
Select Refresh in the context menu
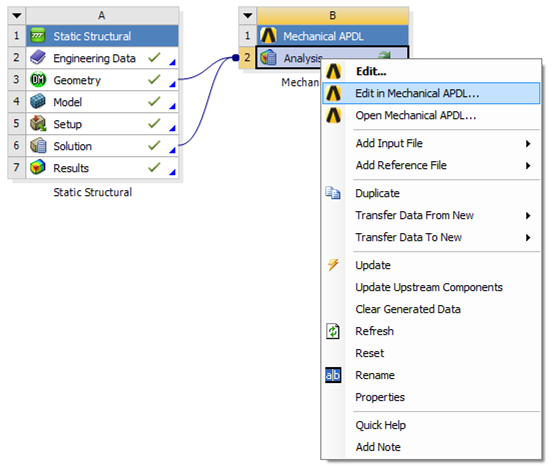coord(431,331)
